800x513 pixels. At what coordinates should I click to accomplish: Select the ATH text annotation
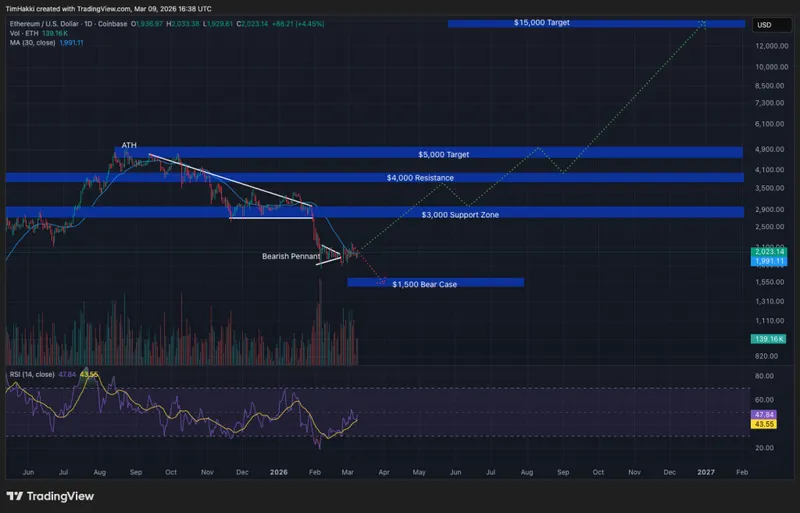[128, 146]
